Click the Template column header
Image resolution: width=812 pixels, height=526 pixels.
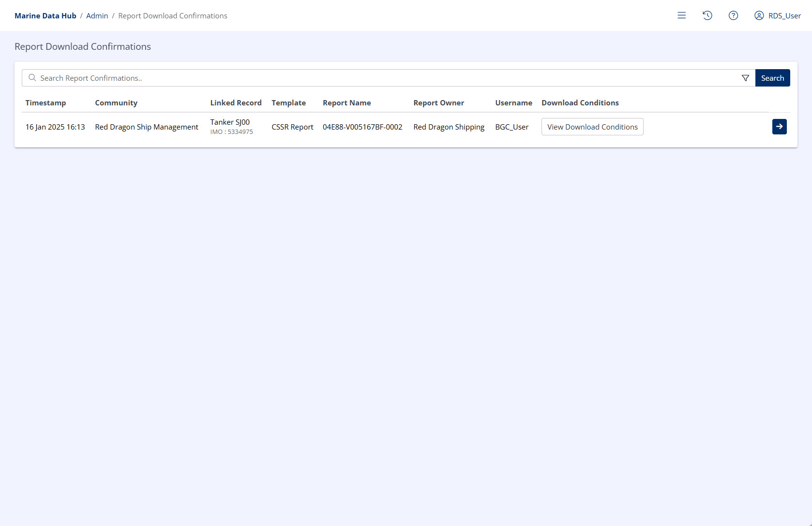coord(288,102)
